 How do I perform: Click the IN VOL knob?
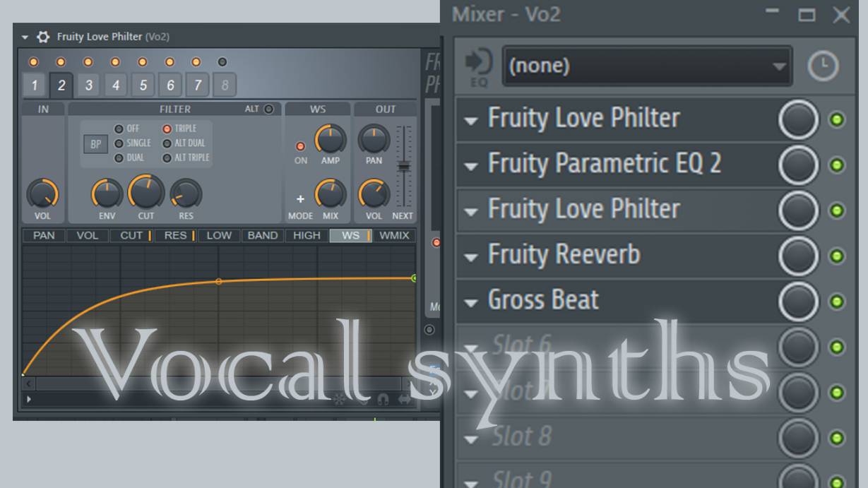(x=42, y=193)
